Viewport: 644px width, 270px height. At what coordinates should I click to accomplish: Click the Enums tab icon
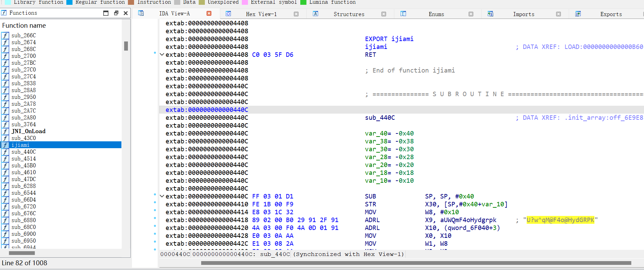point(403,14)
